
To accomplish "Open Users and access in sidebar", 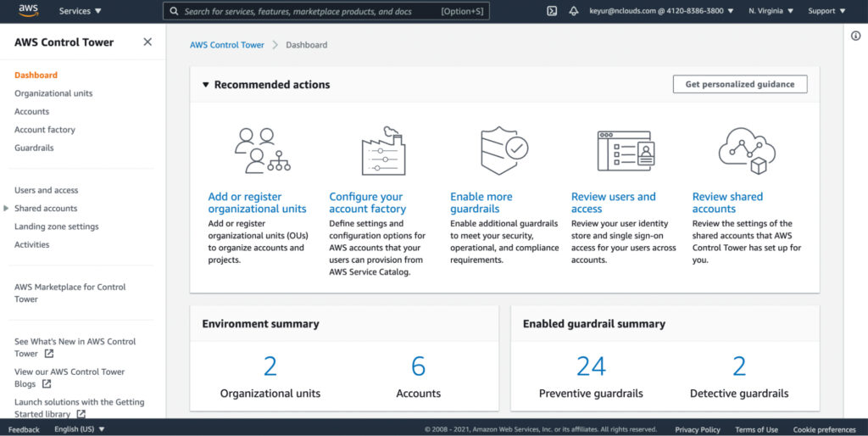I will 46,190.
